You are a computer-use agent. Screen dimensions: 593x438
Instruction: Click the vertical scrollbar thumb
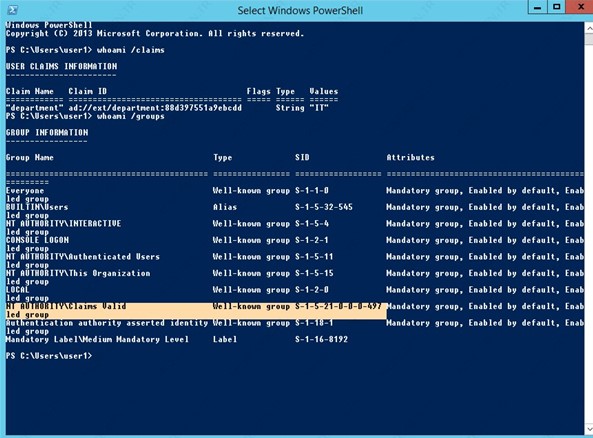tap(589, 39)
